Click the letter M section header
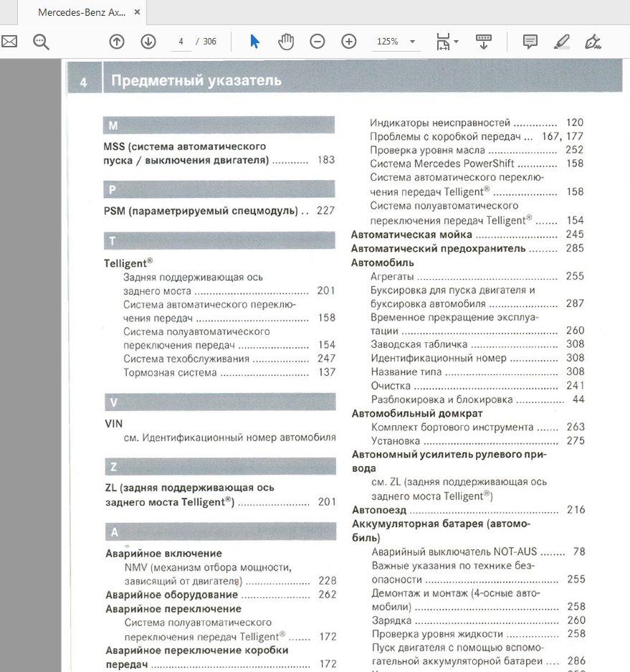630x672 pixels. pos(219,125)
